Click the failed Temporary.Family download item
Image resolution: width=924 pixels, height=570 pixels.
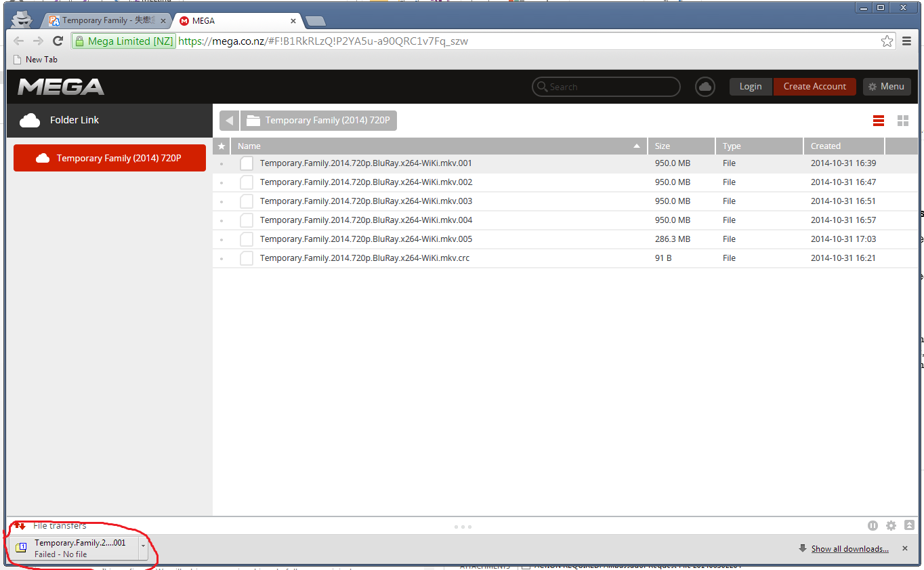point(75,548)
